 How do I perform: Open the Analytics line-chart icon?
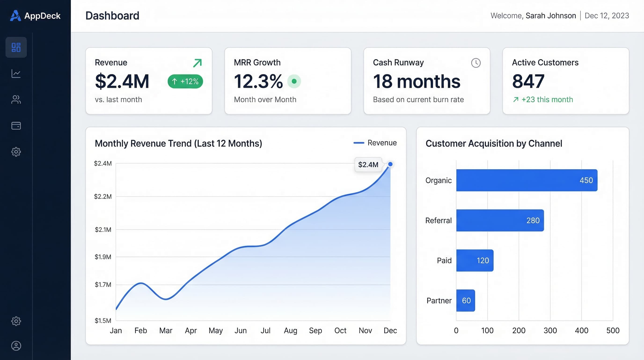coord(16,73)
